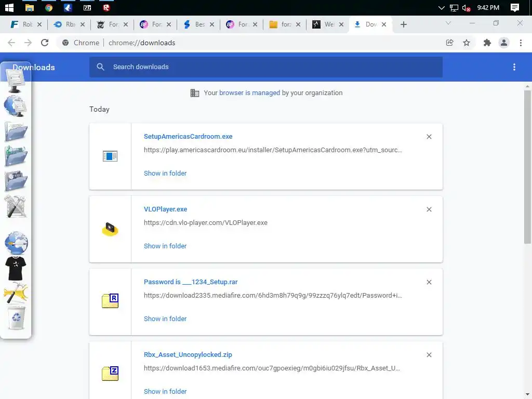This screenshot has height=399, width=532.
Task: Open the hammer and wrench tools dock icon
Action: [x=16, y=206]
